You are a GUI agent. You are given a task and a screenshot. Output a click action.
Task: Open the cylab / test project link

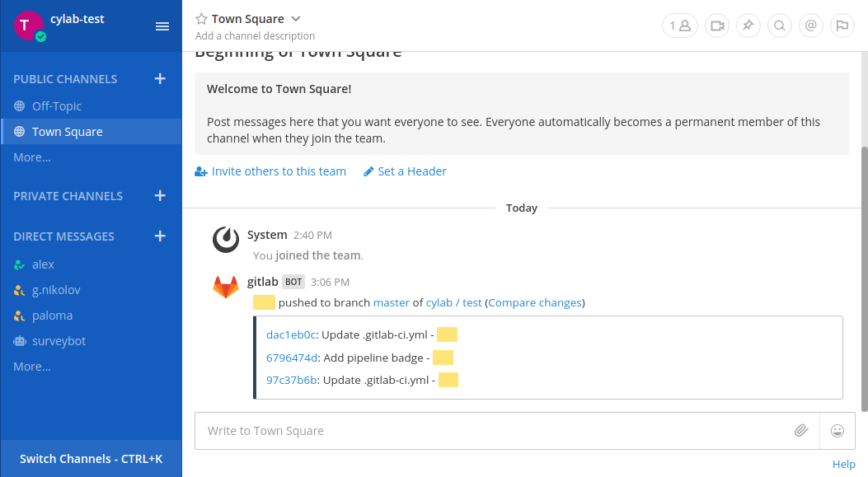(x=454, y=302)
